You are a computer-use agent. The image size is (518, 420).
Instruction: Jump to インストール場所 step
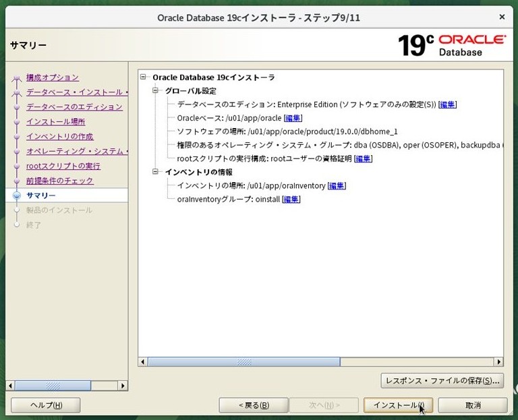55,121
